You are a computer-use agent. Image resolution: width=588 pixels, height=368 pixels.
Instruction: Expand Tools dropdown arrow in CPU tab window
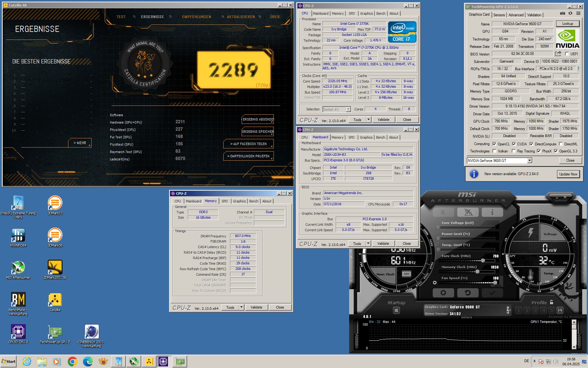(x=368, y=120)
